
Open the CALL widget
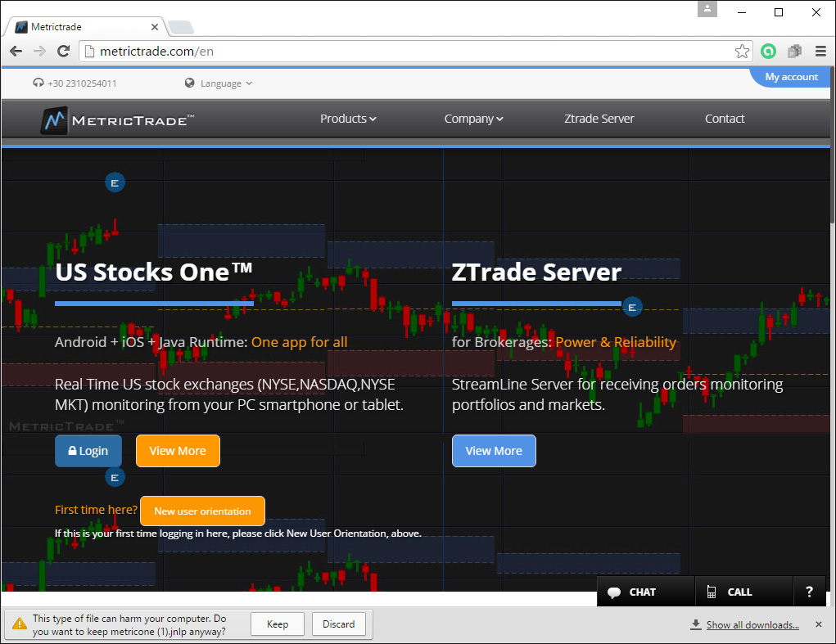[x=743, y=592]
